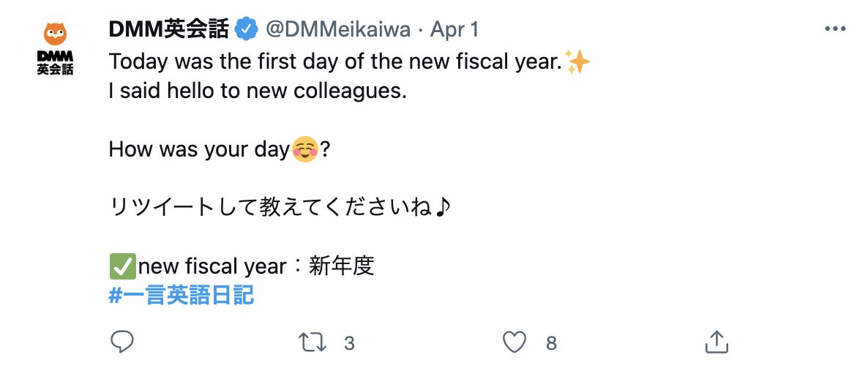The height and width of the screenshot is (371, 868).
Task: Click the 'new fiscal year：新年度' text
Action: coord(256,266)
